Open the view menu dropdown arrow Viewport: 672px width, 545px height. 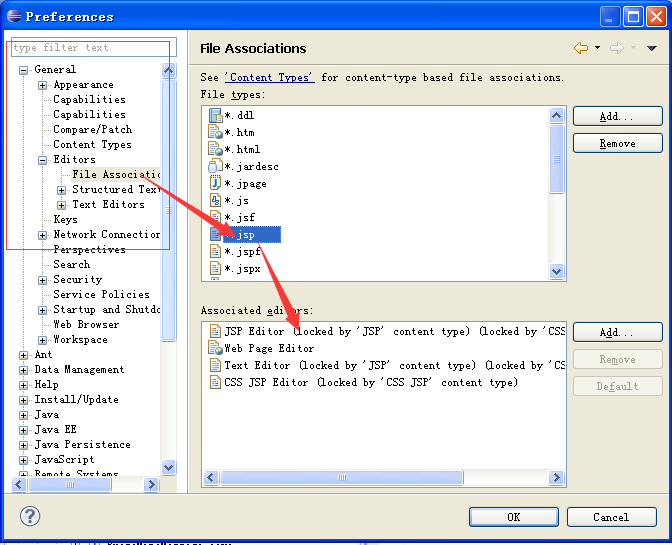point(651,48)
